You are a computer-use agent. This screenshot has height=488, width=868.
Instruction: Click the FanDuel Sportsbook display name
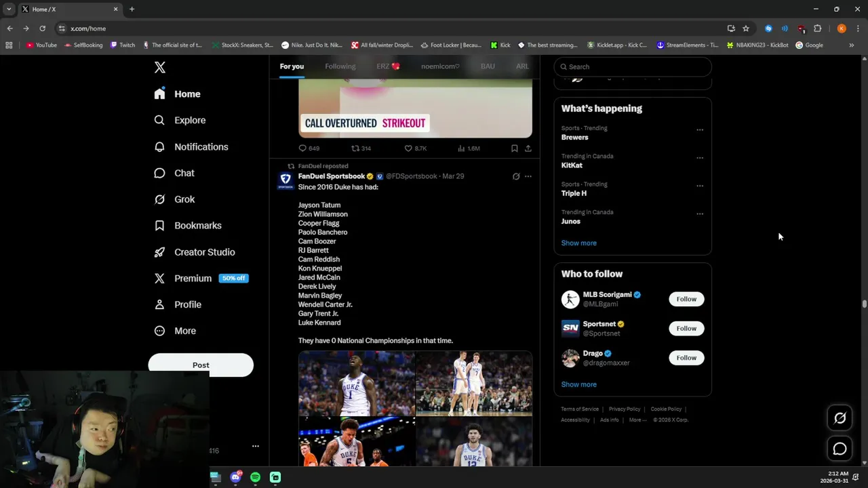pos(332,176)
